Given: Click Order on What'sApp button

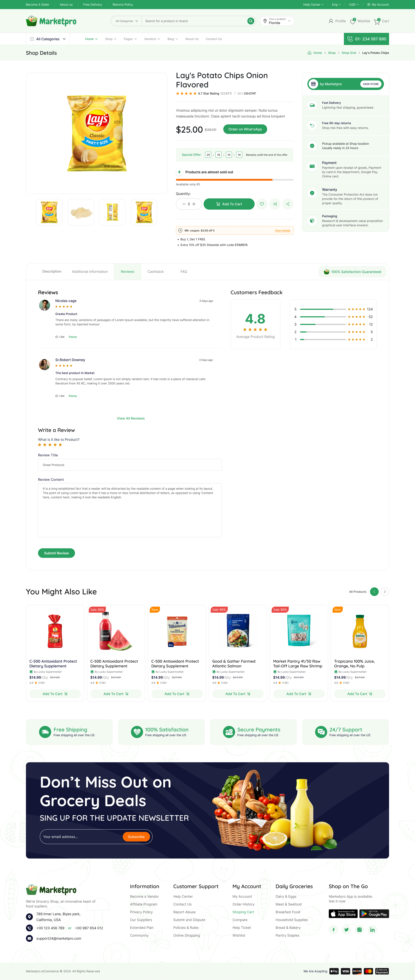Looking at the screenshot, I should 245,129.
